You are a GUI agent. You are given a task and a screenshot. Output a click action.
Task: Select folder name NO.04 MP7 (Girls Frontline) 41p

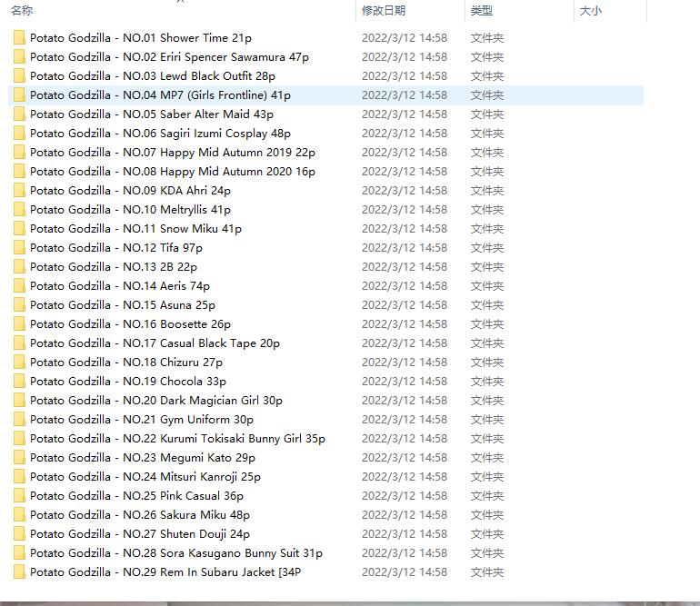(160, 95)
